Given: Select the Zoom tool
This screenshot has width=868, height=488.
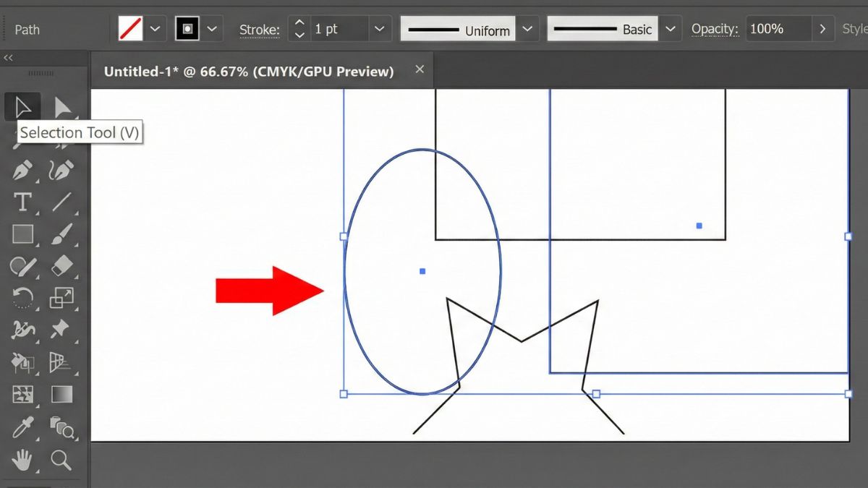Looking at the screenshot, I should tap(61, 459).
